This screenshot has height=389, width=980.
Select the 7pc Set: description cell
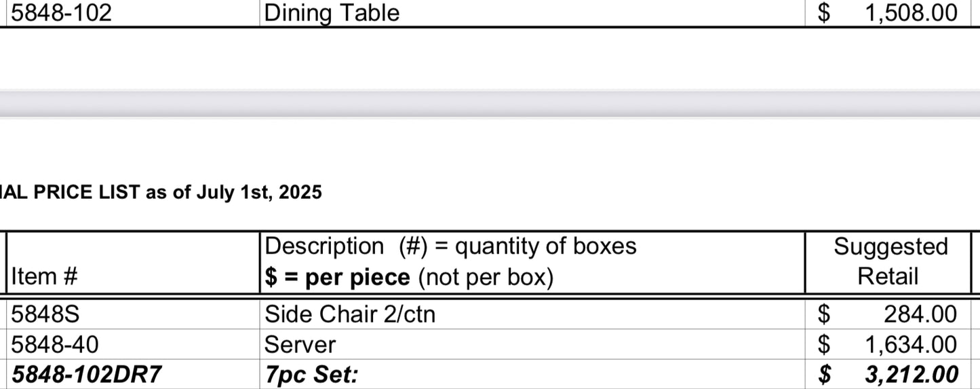pos(311,375)
